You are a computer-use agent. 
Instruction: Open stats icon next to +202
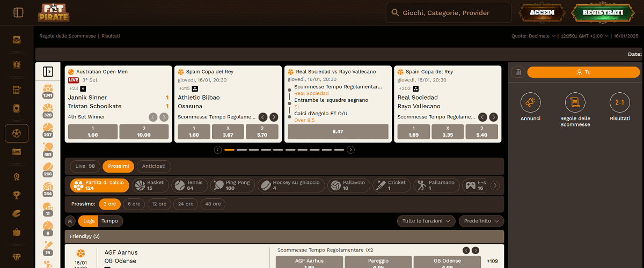click(x=415, y=88)
